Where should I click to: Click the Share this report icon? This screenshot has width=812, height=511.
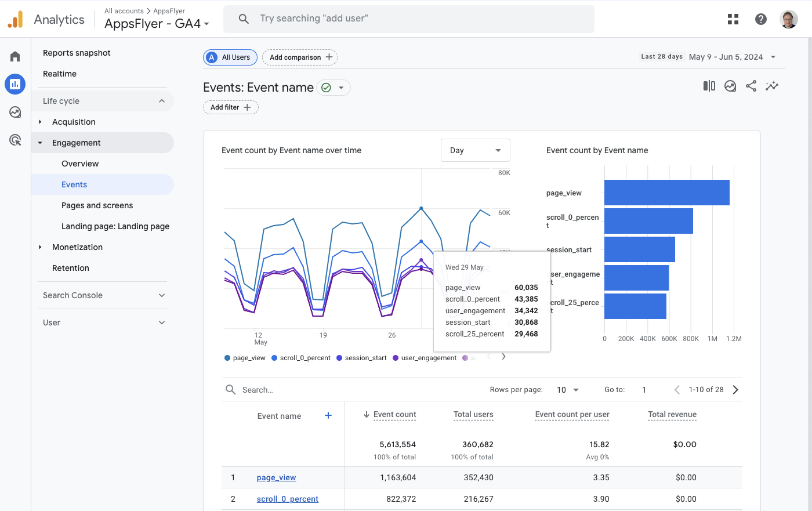(x=751, y=86)
